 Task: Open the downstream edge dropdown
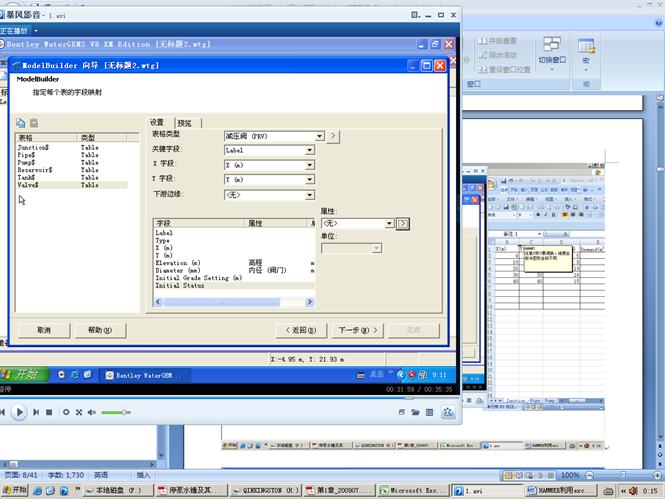(x=310, y=195)
